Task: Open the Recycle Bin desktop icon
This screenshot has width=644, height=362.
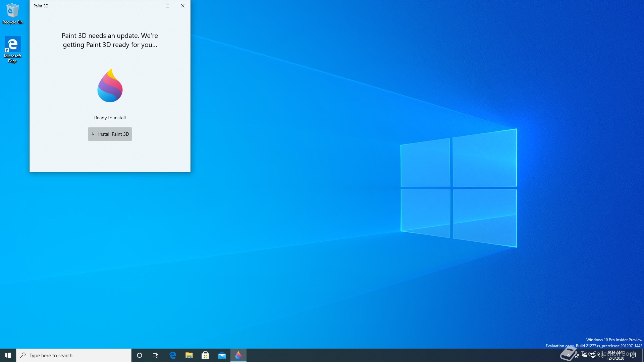Action: click(13, 14)
